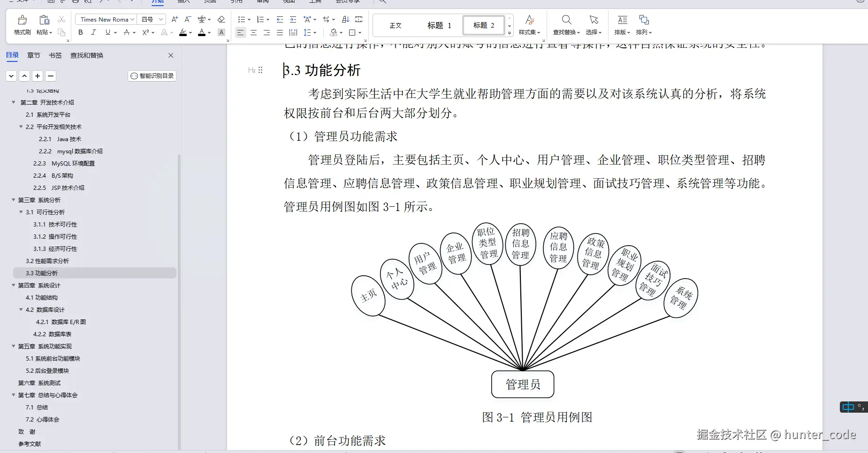Toggle center paragraph alignment
This screenshot has width=868, height=453.
click(253, 32)
